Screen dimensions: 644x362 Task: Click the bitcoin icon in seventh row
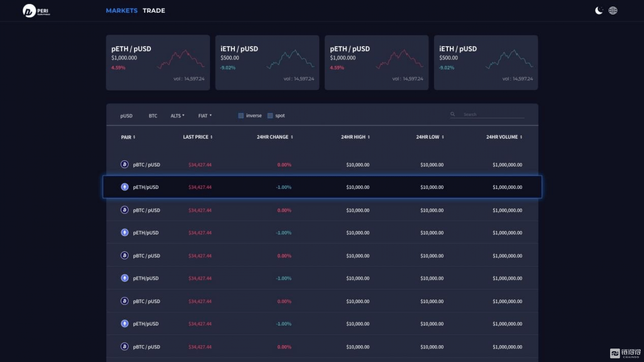click(124, 301)
